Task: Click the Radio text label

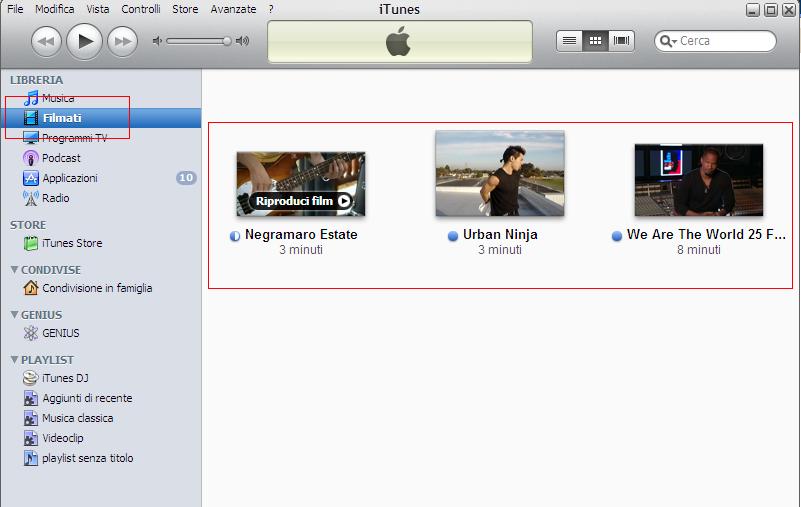Action: (x=56, y=198)
